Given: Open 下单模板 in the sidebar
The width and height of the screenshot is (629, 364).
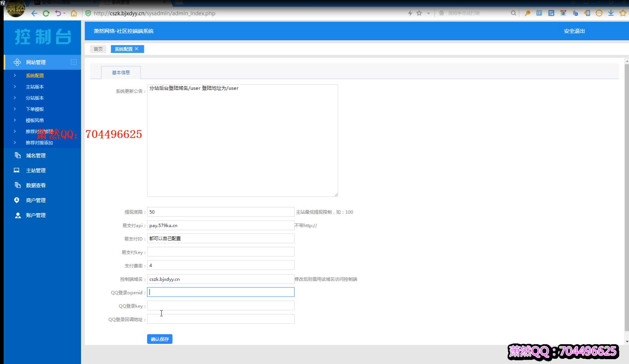Looking at the screenshot, I should point(35,110).
